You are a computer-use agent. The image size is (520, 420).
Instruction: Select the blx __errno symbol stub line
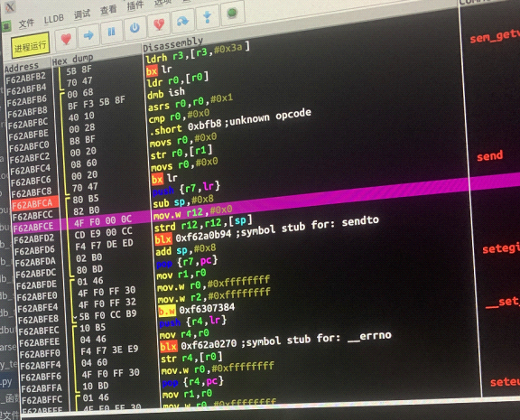[x=276, y=341]
